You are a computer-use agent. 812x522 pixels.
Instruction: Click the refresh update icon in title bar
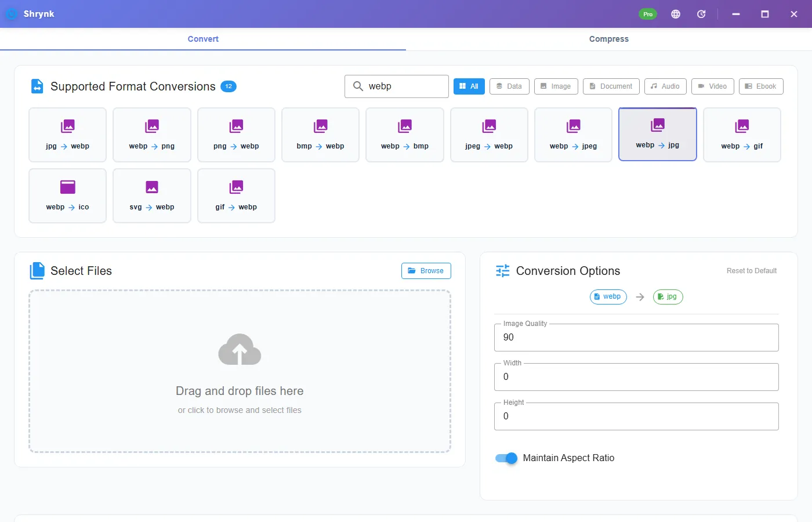[701, 14]
